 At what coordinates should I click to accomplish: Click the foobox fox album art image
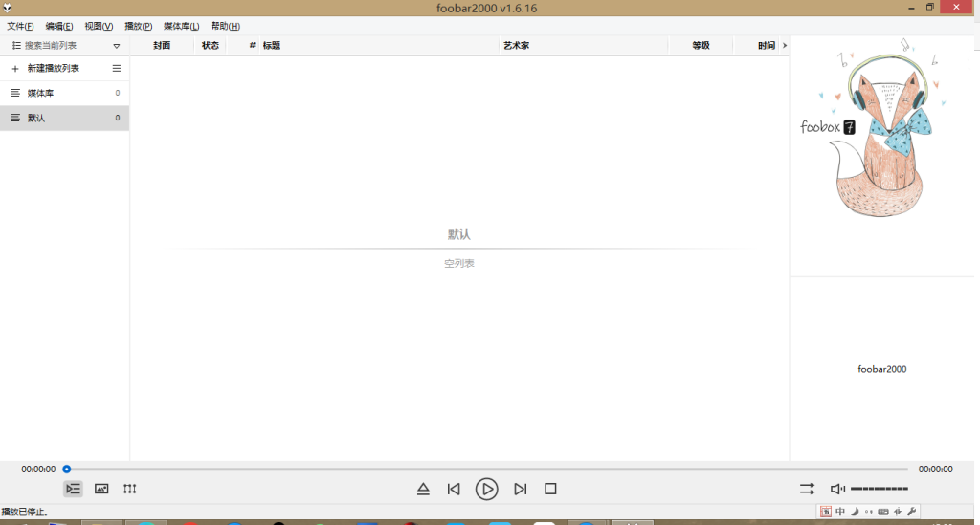881,128
